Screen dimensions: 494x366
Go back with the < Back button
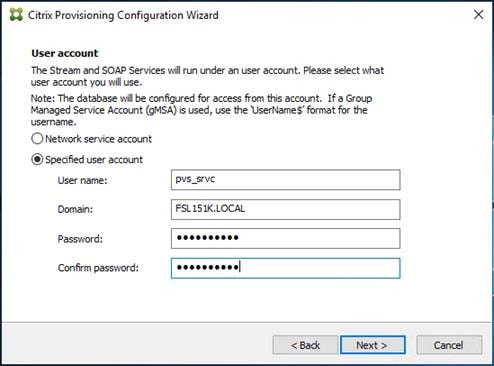305,345
